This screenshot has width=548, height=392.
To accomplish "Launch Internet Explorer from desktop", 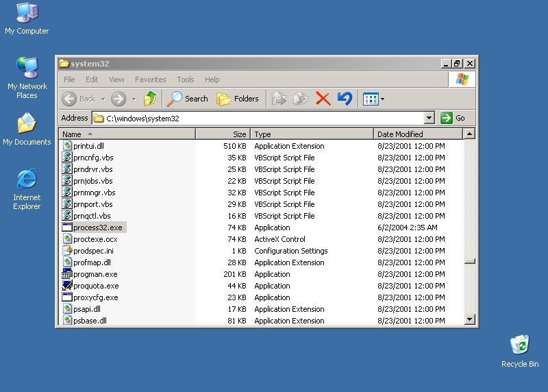I will (27, 189).
